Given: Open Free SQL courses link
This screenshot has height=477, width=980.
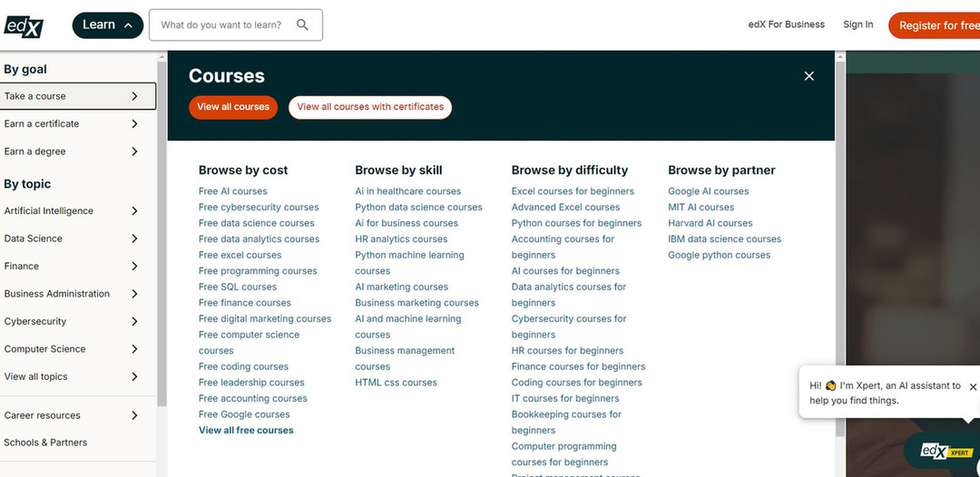Looking at the screenshot, I should (x=238, y=287).
